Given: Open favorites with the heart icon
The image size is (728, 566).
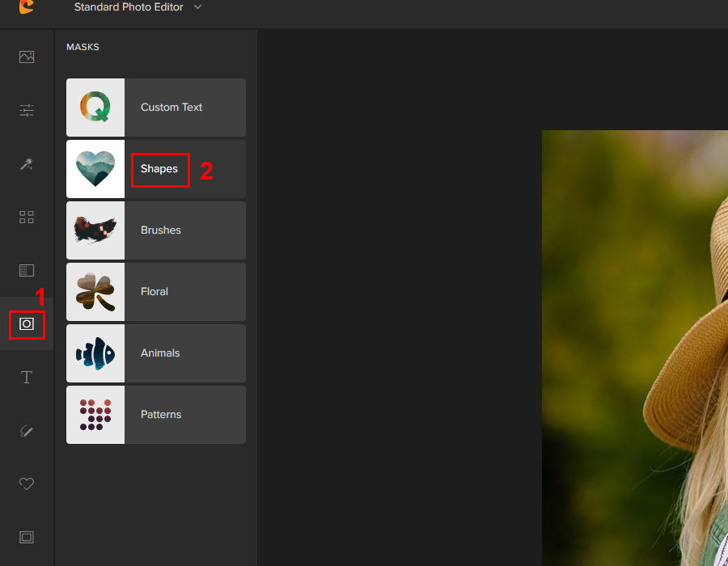Looking at the screenshot, I should click(27, 484).
